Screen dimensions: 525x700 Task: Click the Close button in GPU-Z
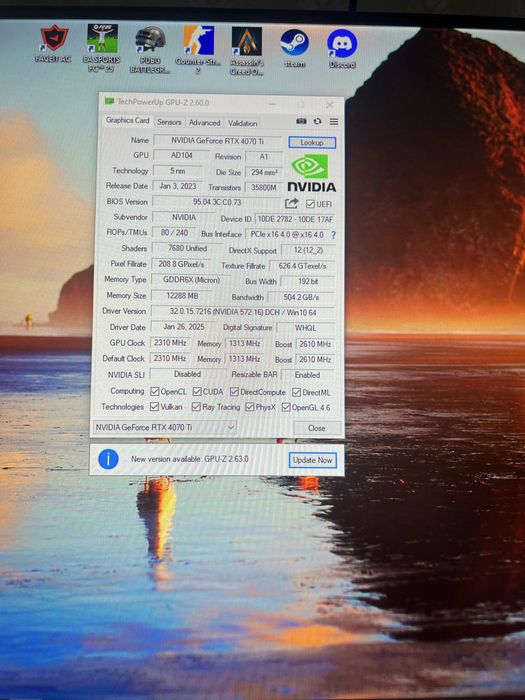click(x=317, y=428)
